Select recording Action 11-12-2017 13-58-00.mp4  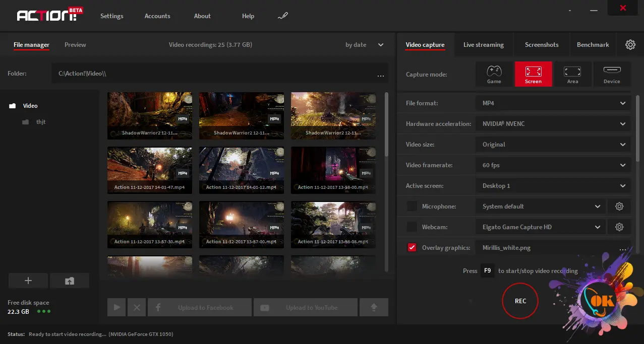[333, 170]
